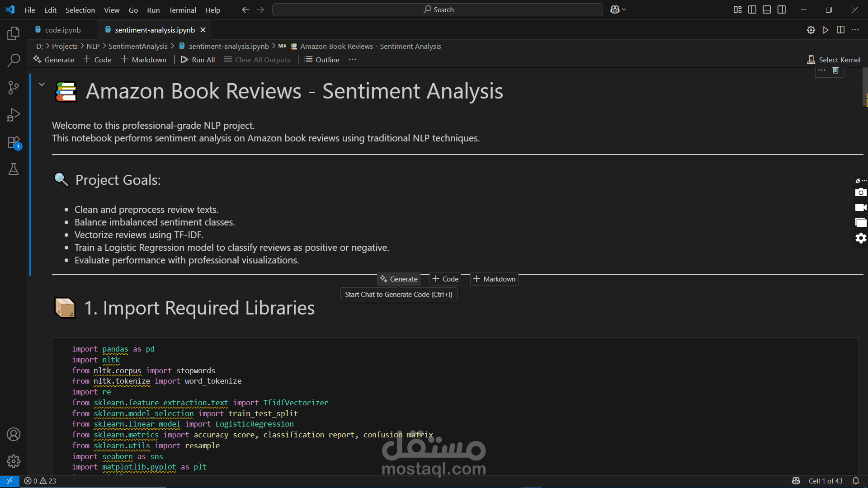This screenshot has width=868, height=488.
Task: Open Accounts menu in activity bar
Action: click(x=14, y=434)
